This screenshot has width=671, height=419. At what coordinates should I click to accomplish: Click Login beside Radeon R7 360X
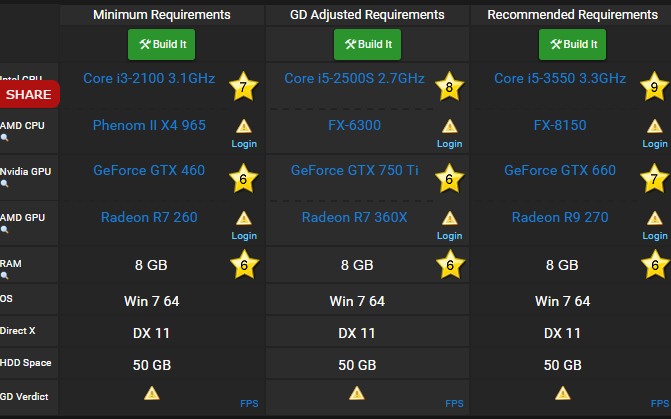449,236
